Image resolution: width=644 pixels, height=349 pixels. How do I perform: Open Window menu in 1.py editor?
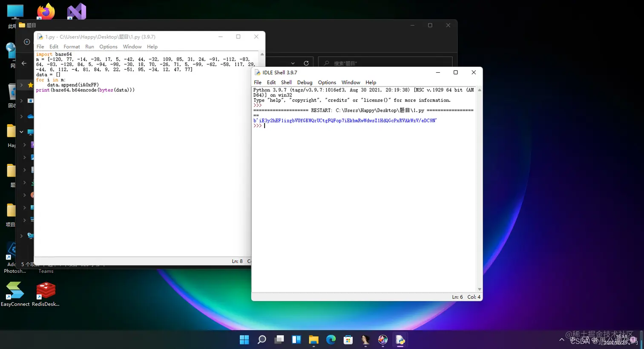tap(132, 46)
